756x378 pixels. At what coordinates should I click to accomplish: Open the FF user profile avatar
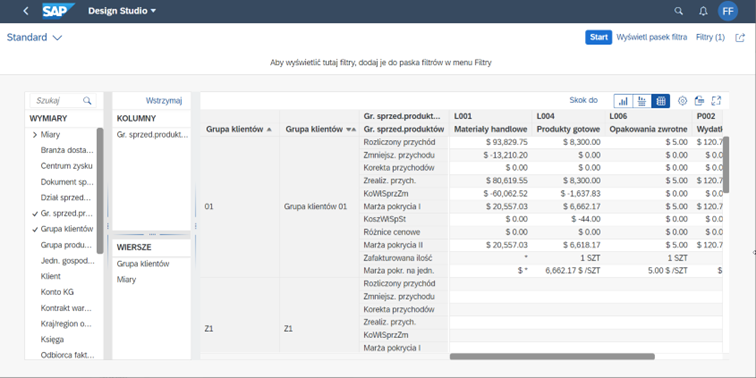tap(728, 11)
